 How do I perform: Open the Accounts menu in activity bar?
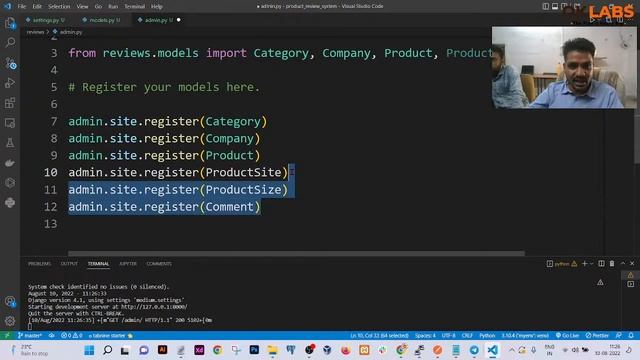tap(10, 302)
